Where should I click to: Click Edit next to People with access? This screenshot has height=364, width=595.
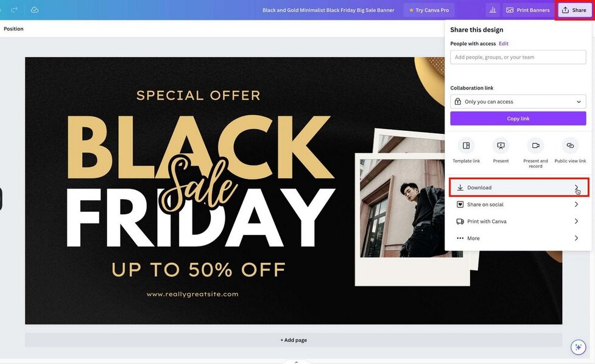[x=504, y=44]
